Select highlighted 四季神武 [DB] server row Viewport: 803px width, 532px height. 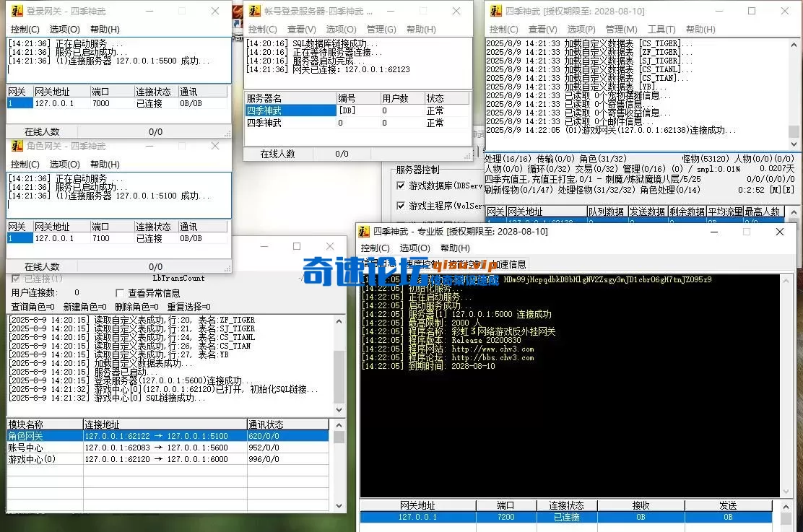357,110
